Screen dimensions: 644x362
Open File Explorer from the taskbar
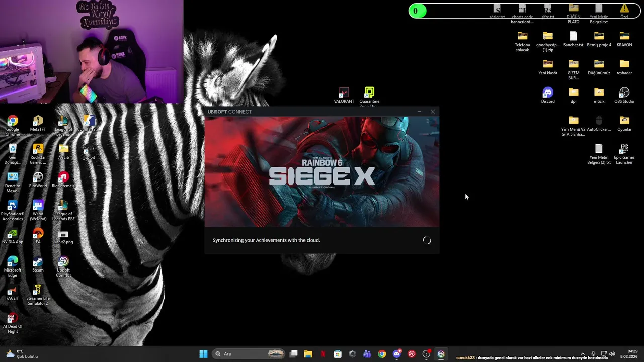[308, 354]
